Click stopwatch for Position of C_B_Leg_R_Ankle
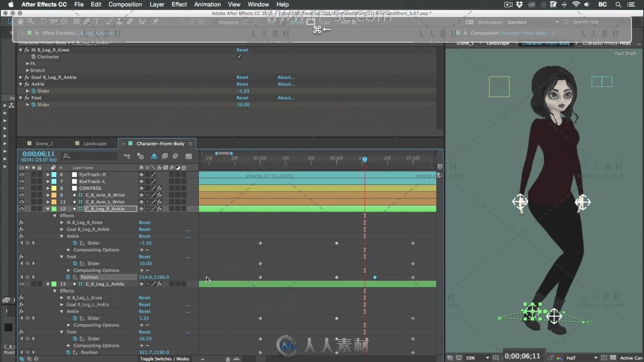Viewport: 644px width, 362px height. pos(68,277)
